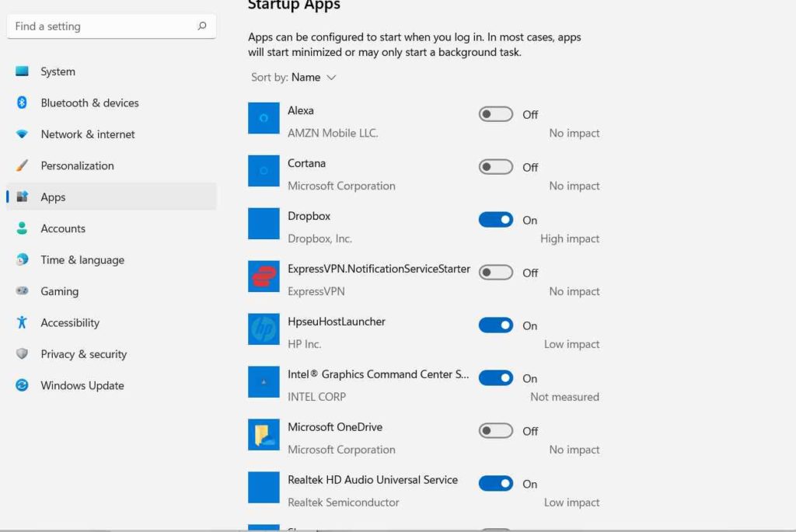Enable Cortana startup toggle
Screen dimensions: 796x532
(495, 167)
